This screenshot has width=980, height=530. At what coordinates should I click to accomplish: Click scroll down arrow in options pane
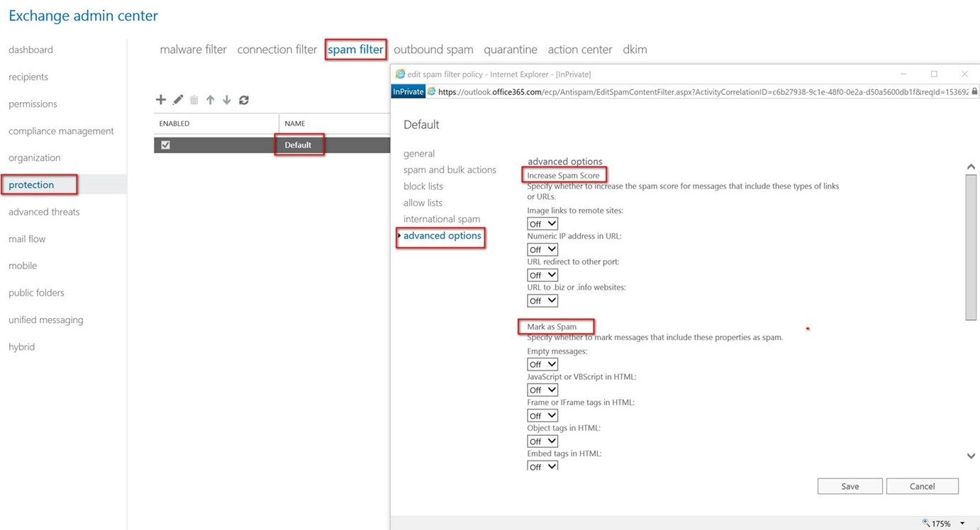(x=971, y=456)
